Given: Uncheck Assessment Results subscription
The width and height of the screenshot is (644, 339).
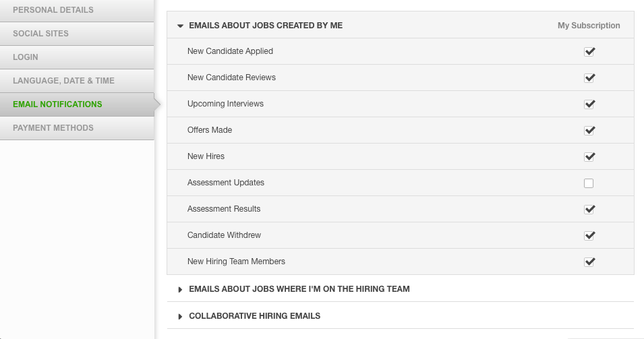Looking at the screenshot, I should pos(589,209).
